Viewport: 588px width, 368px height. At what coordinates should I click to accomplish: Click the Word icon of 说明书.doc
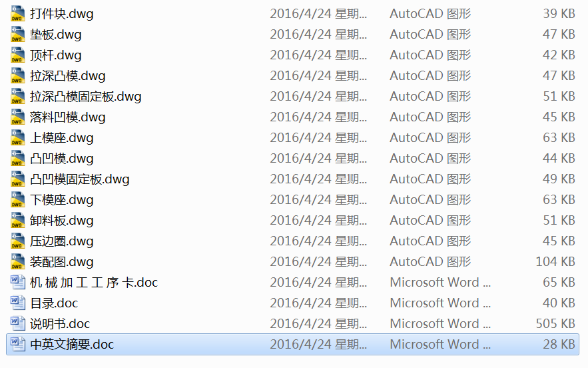coord(17,323)
